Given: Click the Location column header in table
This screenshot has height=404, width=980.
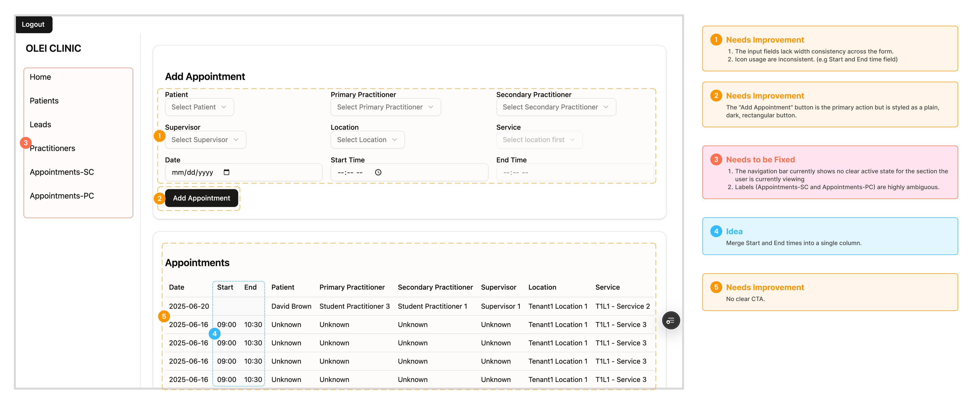Looking at the screenshot, I should pyautogui.click(x=542, y=287).
